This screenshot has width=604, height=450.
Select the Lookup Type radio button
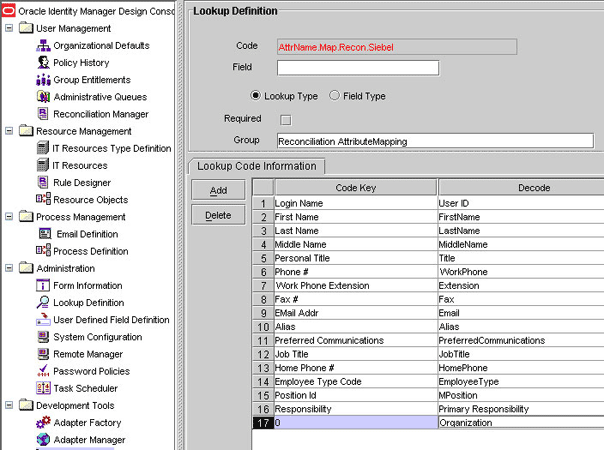click(255, 95)
